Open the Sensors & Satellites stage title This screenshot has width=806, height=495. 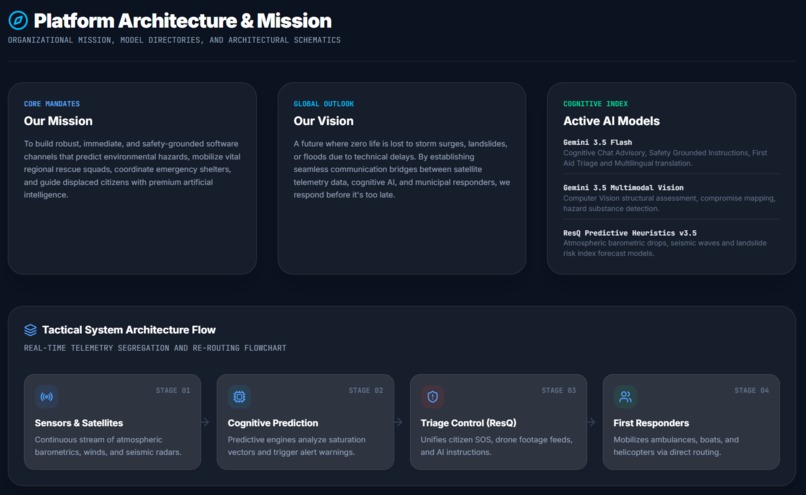[79, 423]
